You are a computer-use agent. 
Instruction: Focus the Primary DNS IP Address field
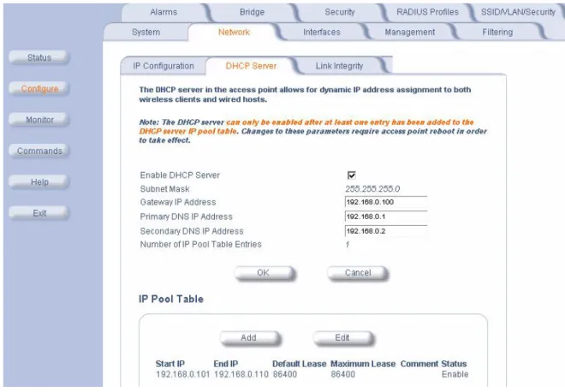coord(386,217)
